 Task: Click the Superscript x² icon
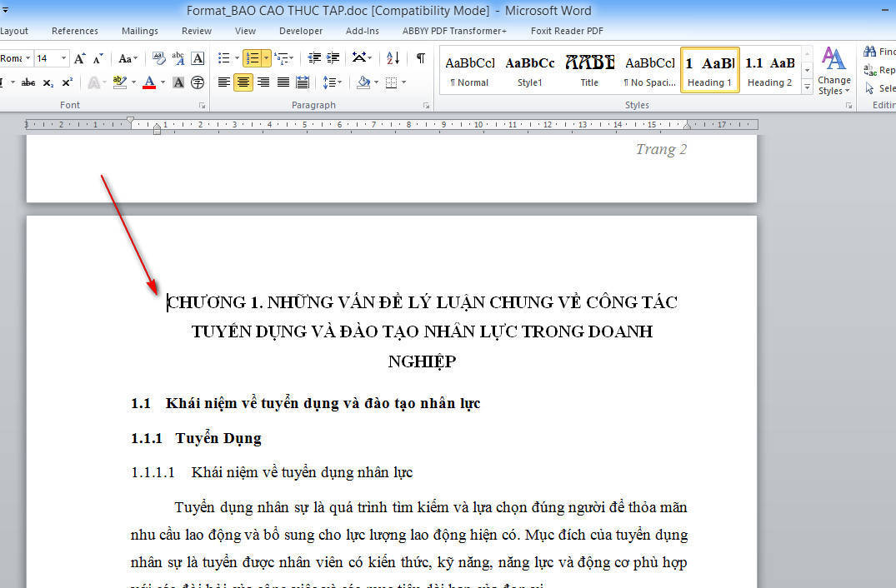pyautogui.click(x=67, y=82)
